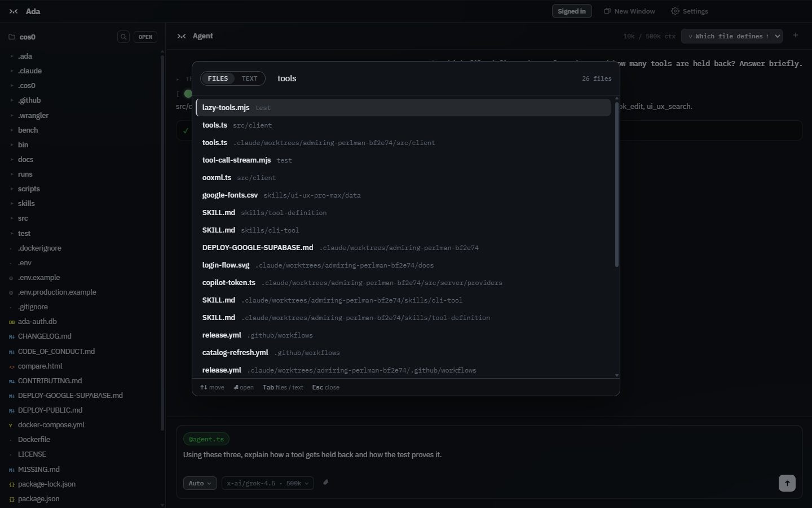Click the Agent panel logo icon

(182, 36)
